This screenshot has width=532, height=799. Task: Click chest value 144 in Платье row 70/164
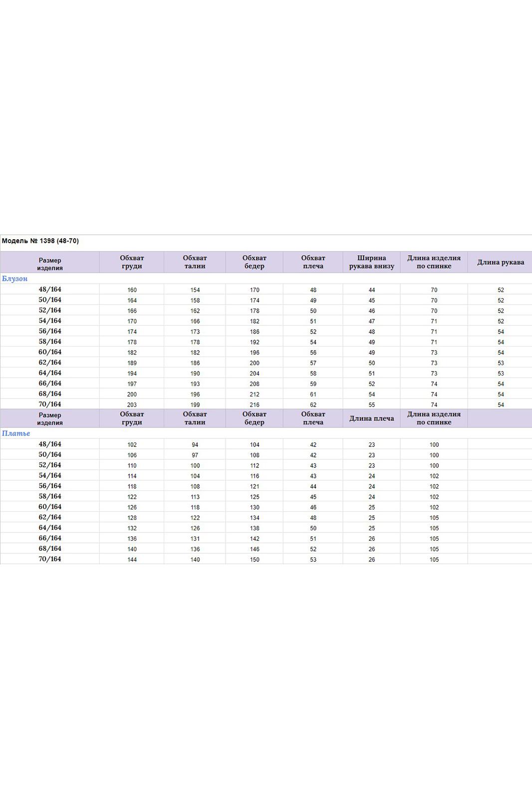coord(132,560)
